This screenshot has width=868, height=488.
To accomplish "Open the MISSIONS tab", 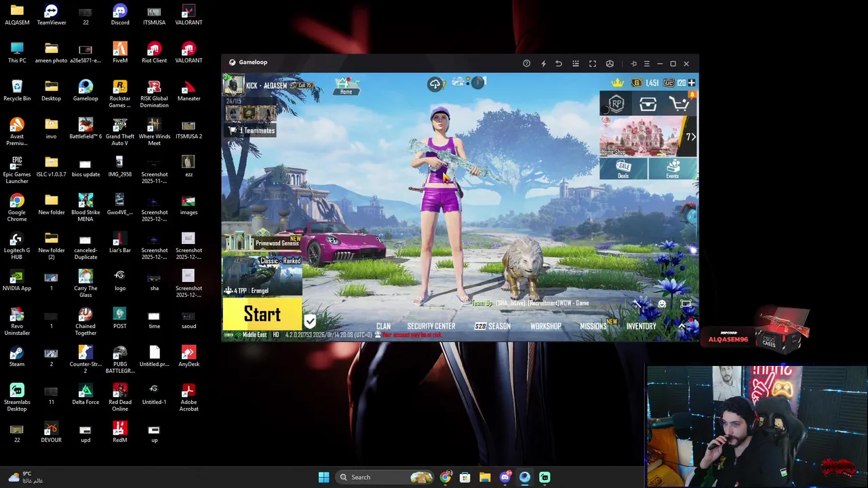I will (x=593, y=326).
